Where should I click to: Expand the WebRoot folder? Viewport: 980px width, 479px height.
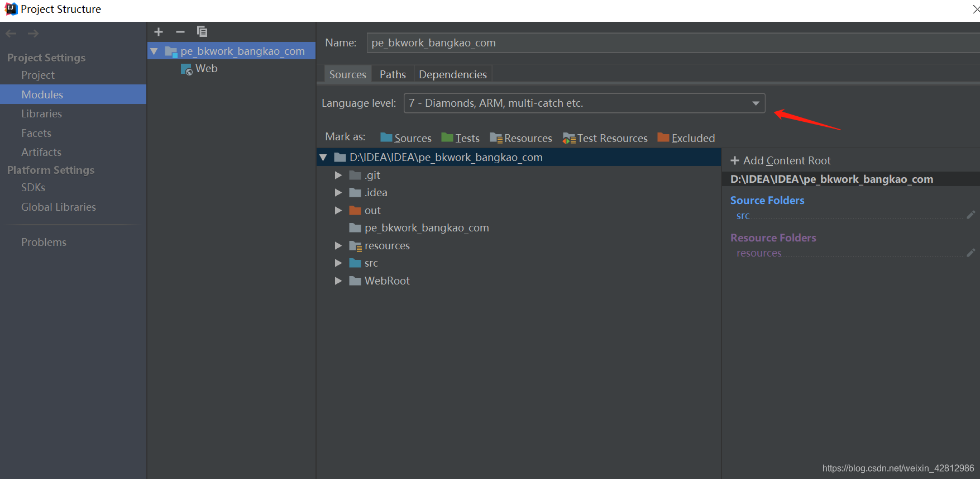[338, 281]
